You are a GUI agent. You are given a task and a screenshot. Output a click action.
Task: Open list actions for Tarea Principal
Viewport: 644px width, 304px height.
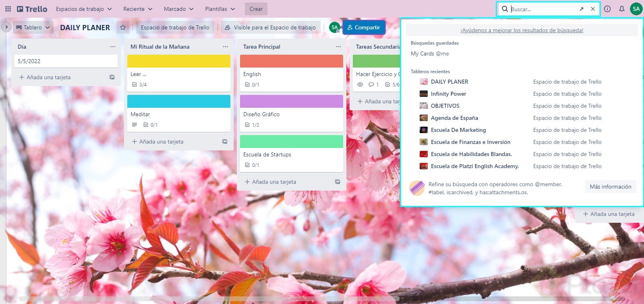(x=338, y=47)
